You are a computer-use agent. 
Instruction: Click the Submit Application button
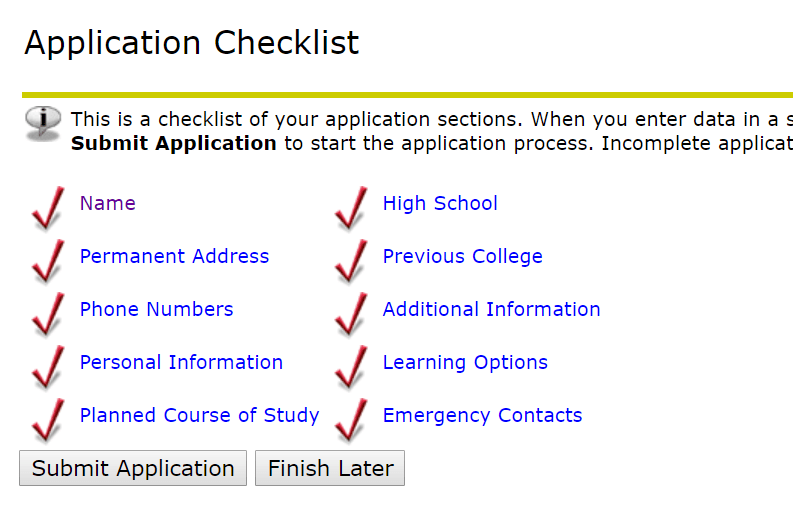coord(133,468)
